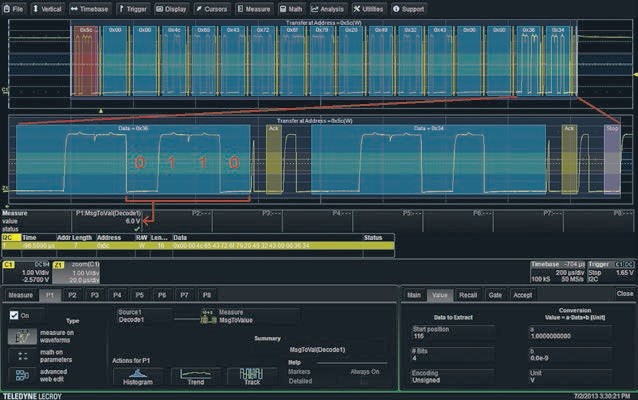The image size is (638, 400).
Task: Open the Encoding Unsigned selector
Action: [x=452, y=376]
